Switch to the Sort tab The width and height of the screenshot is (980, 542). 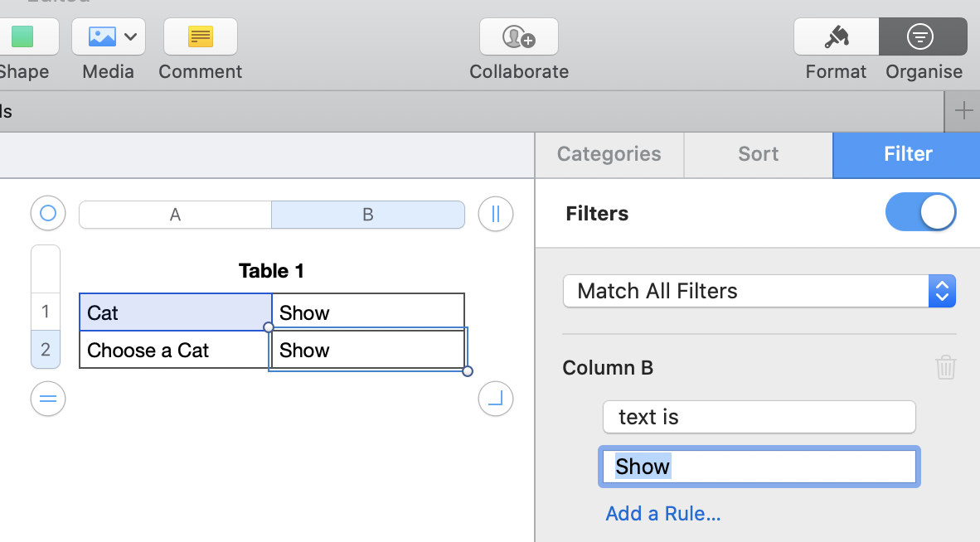click(759, 154)
